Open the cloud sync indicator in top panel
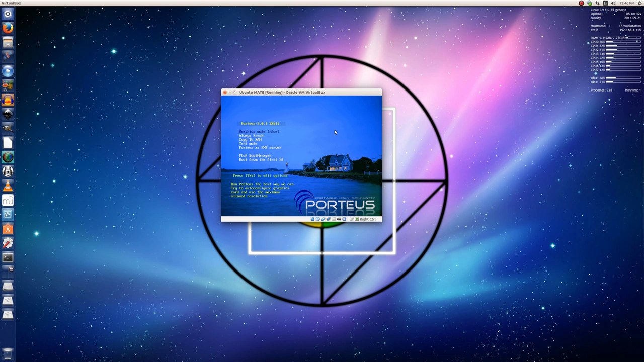 pos(589,3)
